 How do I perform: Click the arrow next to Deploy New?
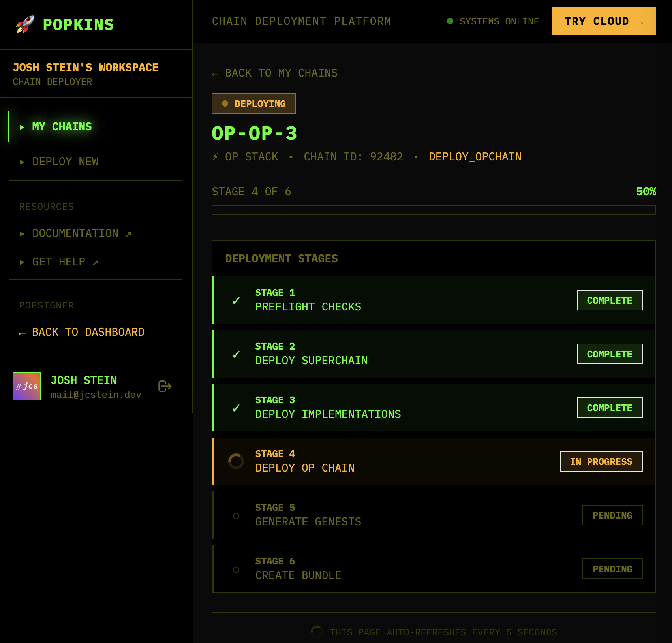22,162
